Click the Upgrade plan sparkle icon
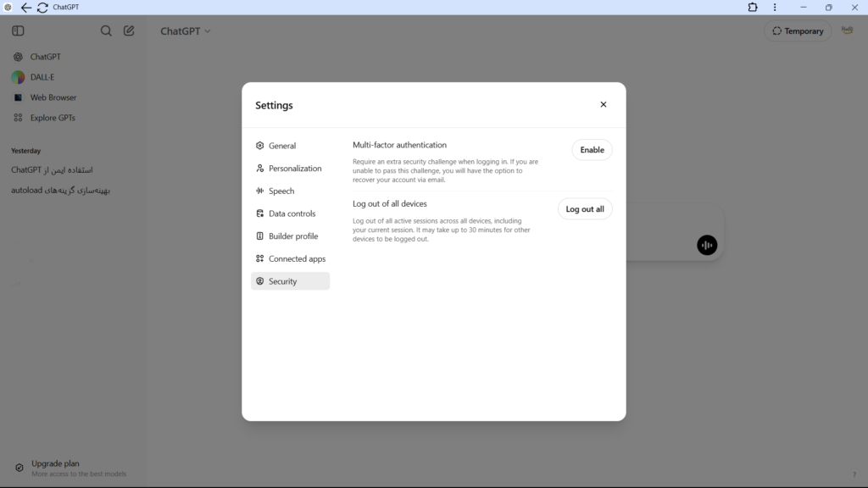 (19, 468)
